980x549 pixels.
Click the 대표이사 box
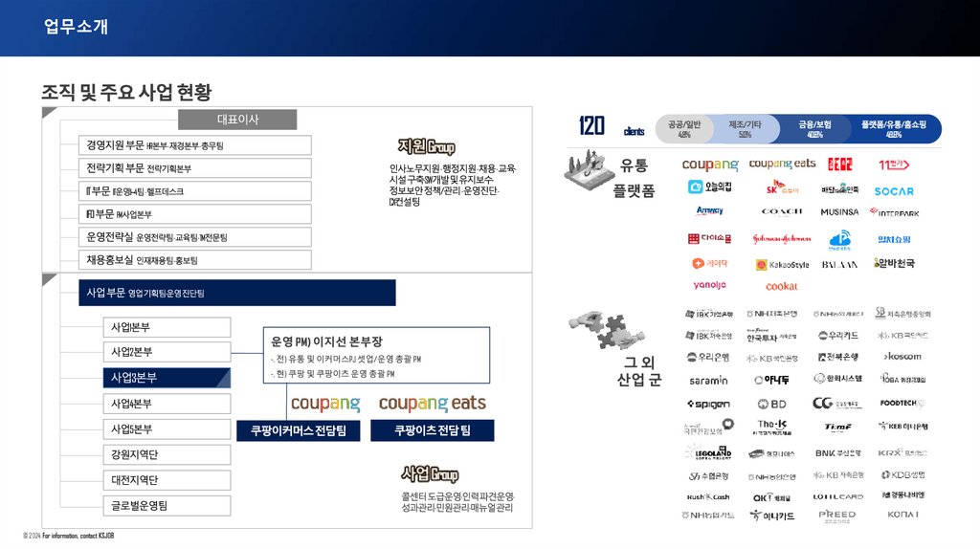[237, 120]
